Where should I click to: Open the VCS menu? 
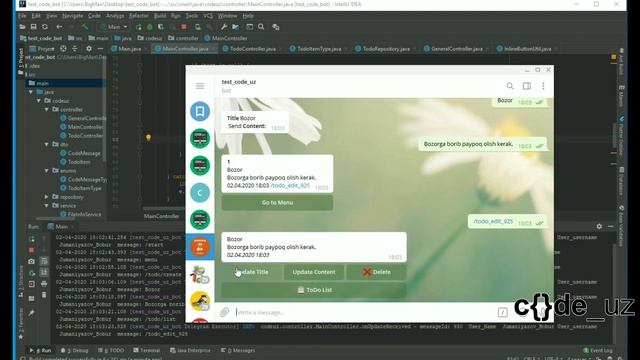208,16
